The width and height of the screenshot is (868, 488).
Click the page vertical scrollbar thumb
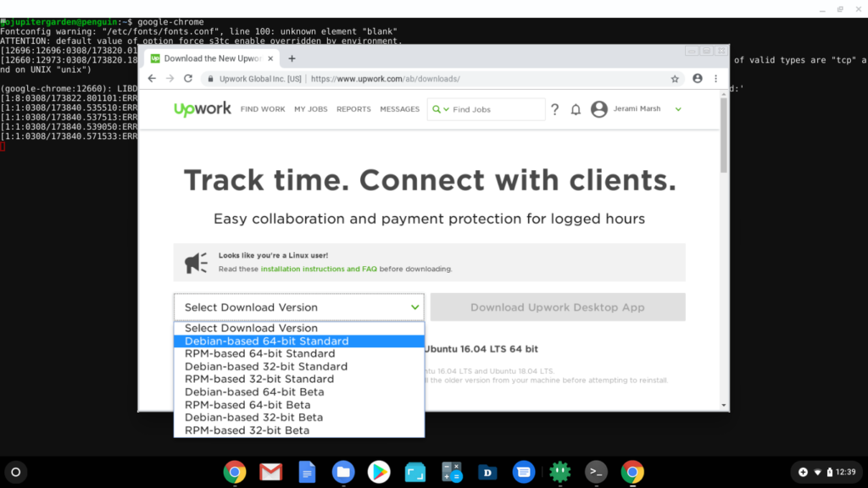click(724, 136)
